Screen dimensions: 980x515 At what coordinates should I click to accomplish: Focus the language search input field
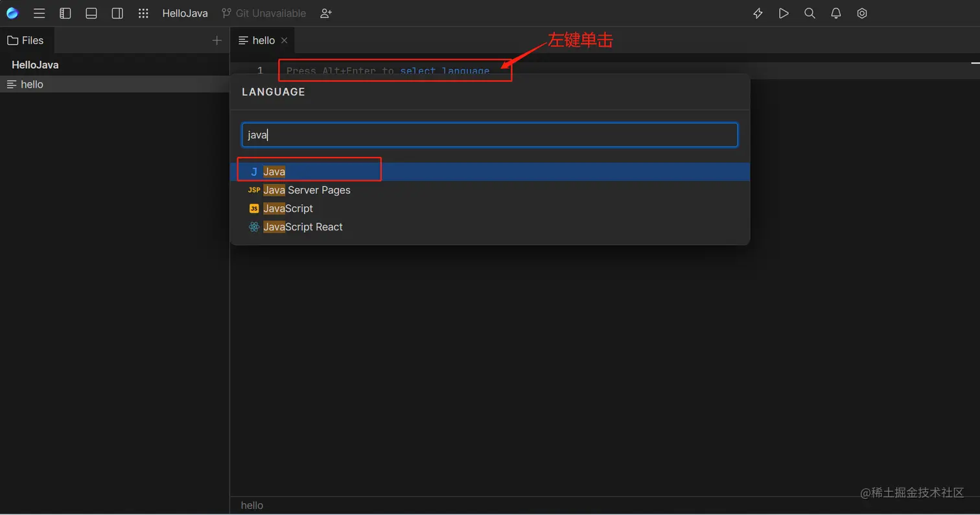tap(489, 134)
